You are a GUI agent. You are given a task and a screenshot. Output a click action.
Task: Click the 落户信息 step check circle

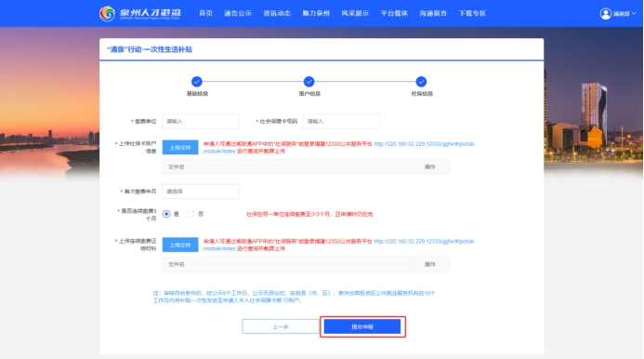(309, 82)
